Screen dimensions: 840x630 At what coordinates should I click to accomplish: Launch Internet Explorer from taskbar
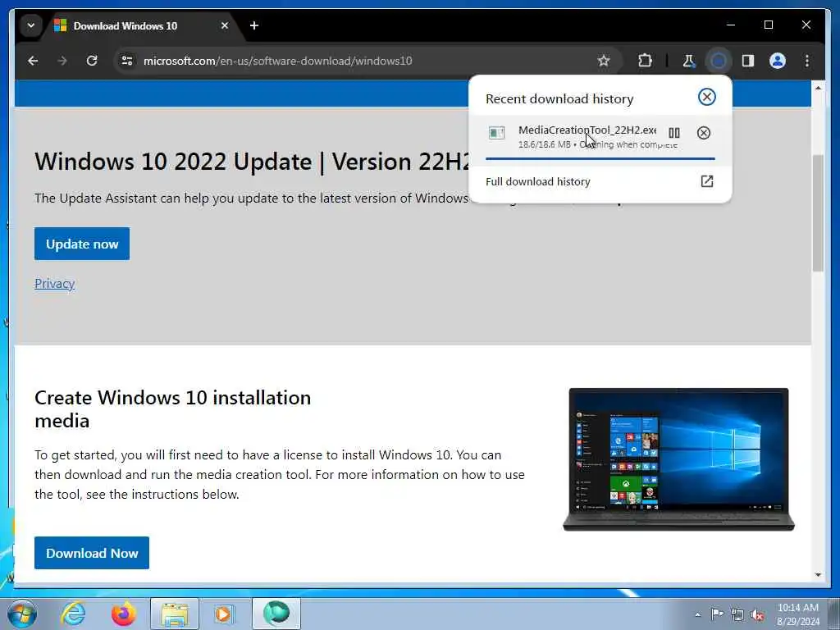click(x=73, y=614)
